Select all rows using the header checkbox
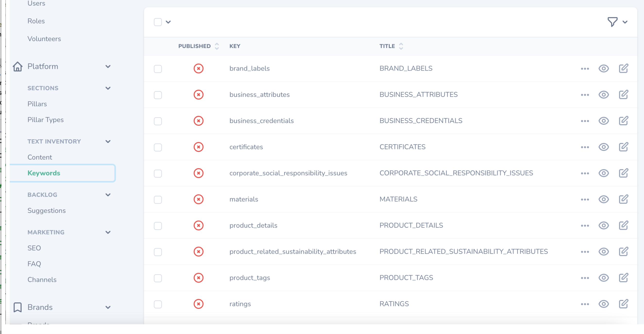Viewport: 644px width, 334px height. 158,22
